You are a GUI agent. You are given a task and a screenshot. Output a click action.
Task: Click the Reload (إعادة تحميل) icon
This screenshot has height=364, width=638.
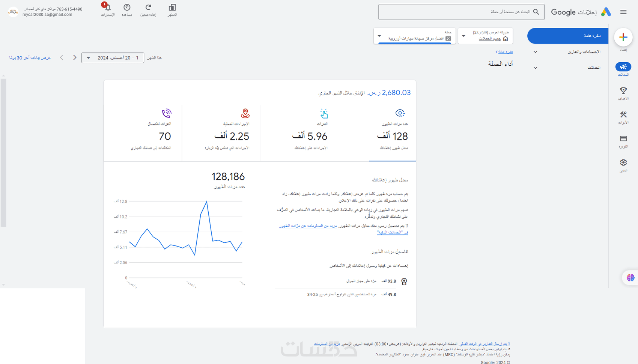(x=148, y=8)
